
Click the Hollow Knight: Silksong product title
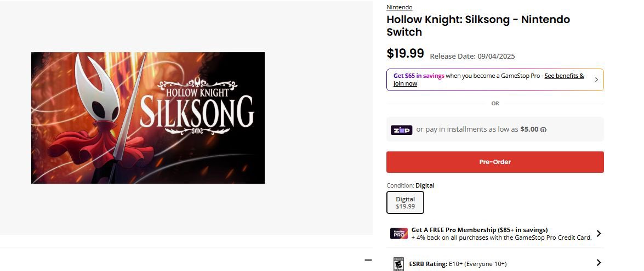(x=478, y=26)
